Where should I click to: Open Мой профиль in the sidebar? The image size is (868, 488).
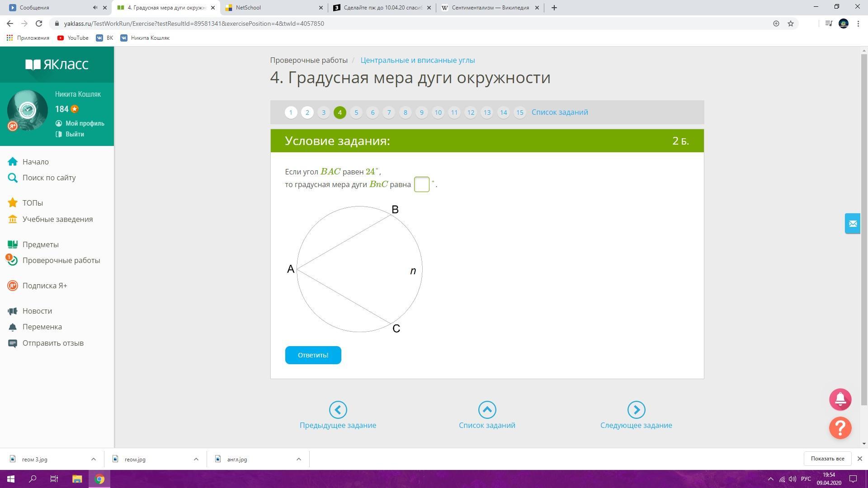click(85, 123)
